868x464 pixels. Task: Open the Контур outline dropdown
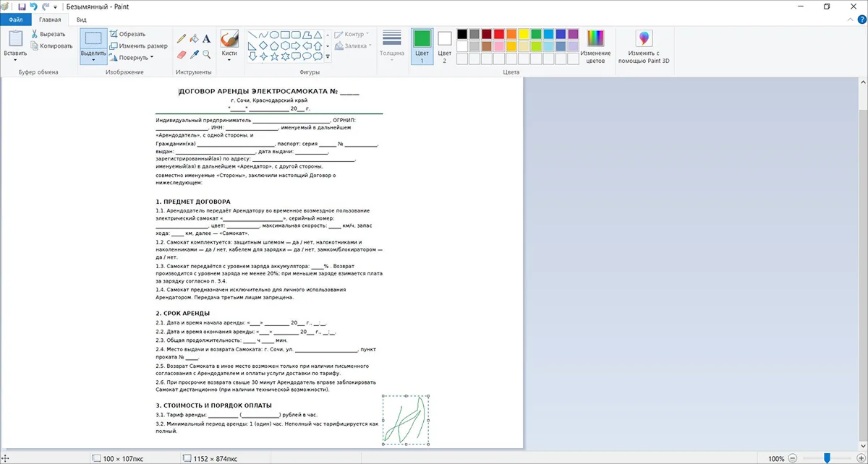(x=352, y=34)
